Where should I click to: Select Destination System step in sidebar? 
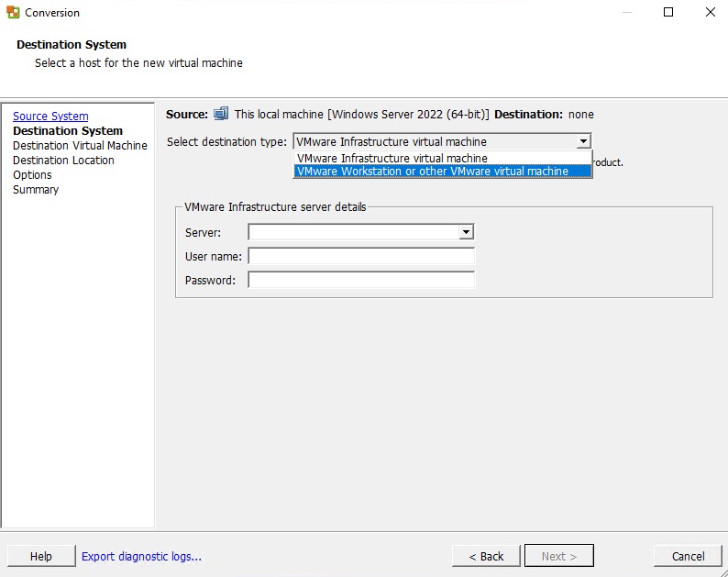68,131
